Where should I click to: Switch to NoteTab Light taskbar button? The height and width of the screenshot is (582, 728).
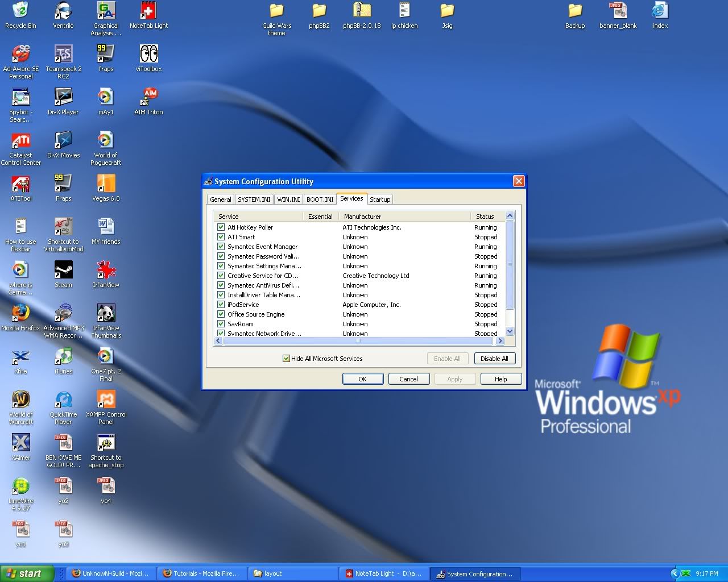(384, 574)
